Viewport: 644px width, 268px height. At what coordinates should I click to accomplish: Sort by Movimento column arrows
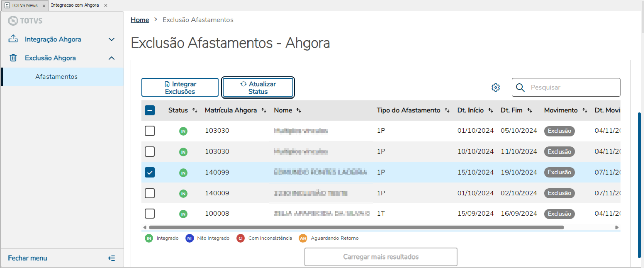pos(585,110)
